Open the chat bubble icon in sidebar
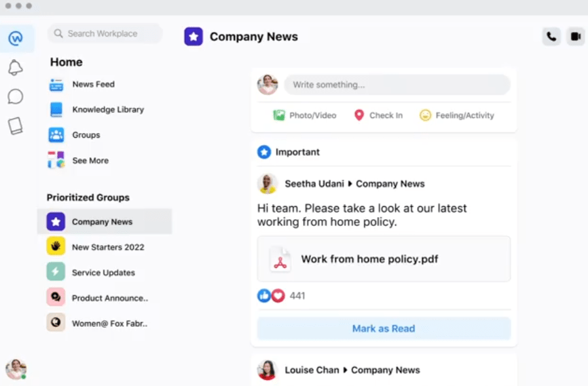588x386 pixels. click(16, 97)
